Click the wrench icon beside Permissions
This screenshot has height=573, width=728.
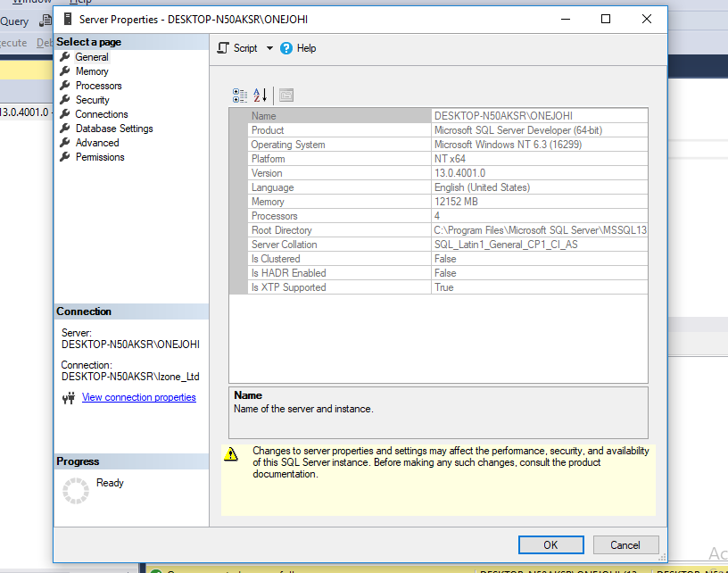[65, 157]
